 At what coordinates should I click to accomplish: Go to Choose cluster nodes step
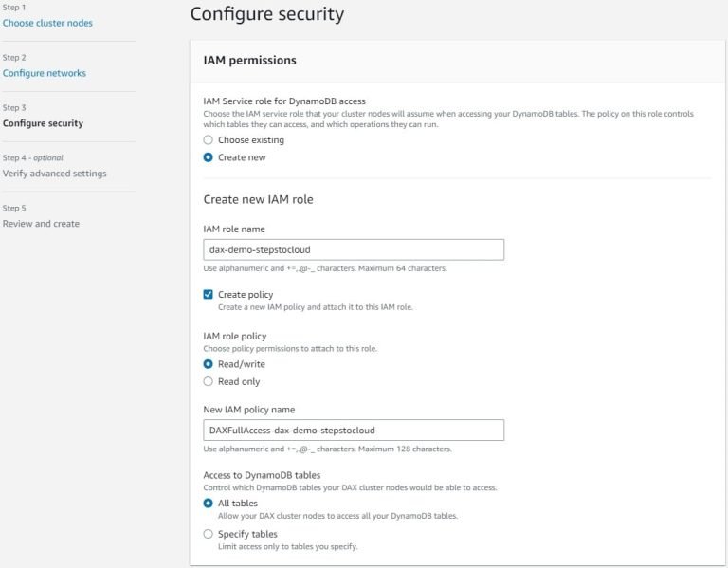point(47,23)
